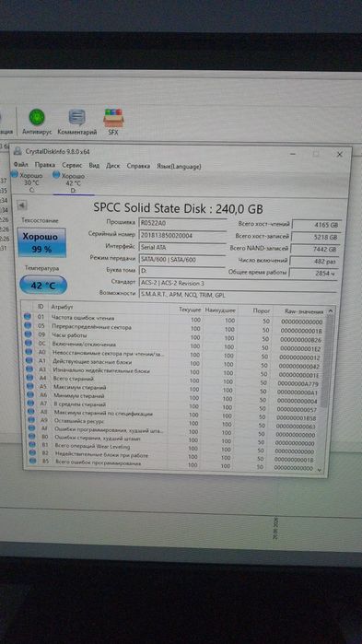This screenshot has height=644, width=362.
Task: Click the previous disk arrow button
Action: pyautogui.click(x=22, y=205)
